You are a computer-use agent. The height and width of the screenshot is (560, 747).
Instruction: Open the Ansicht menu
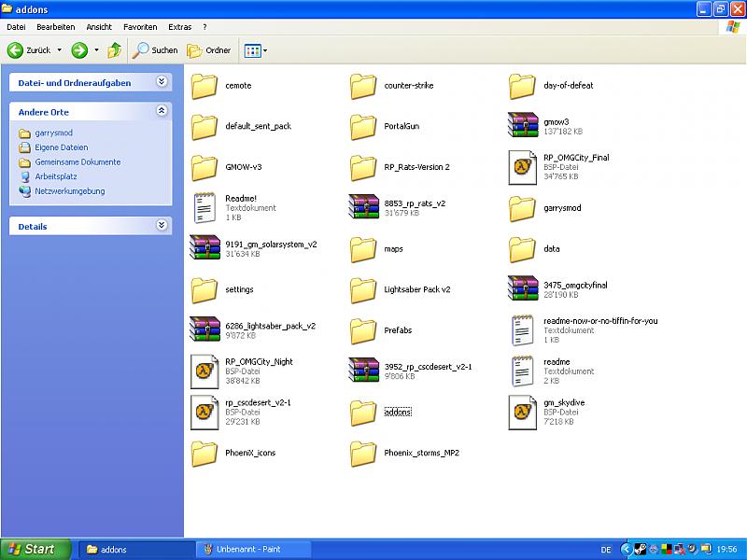(x=99, y=27)
